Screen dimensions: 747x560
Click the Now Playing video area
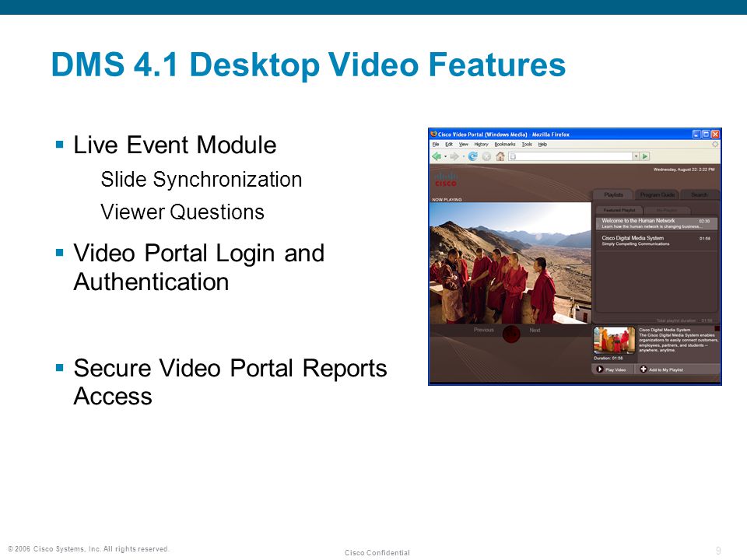pyautogui.click(x=510, y=263)
